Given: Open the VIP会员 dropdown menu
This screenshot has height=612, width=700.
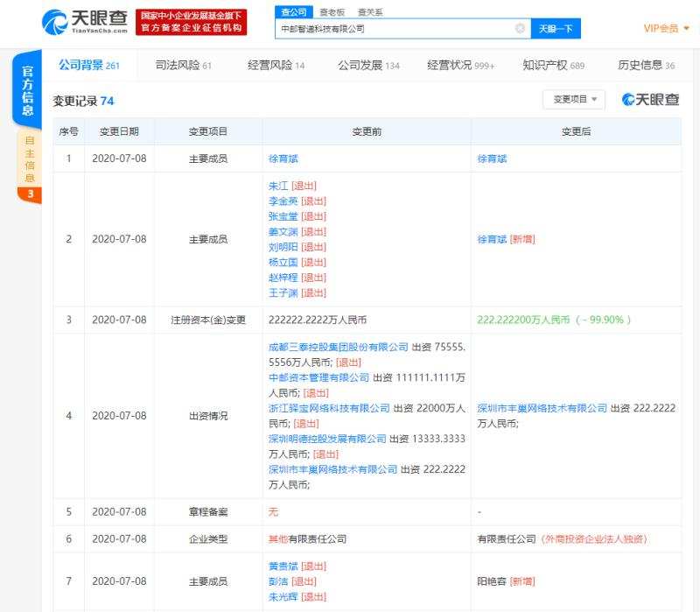Looking at the screenshot, I should [666, 28].
